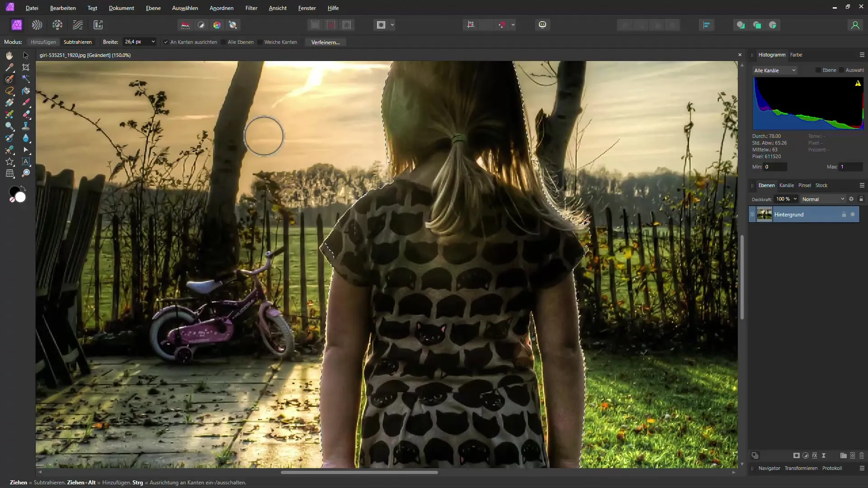Select the Move tool arrow

point(26,56)
